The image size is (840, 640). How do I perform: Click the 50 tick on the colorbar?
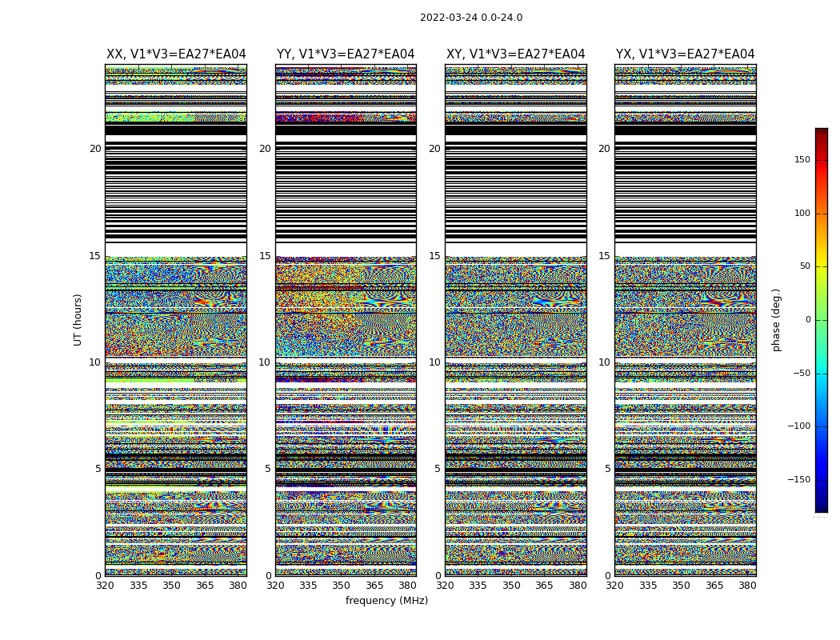point(805,266)
